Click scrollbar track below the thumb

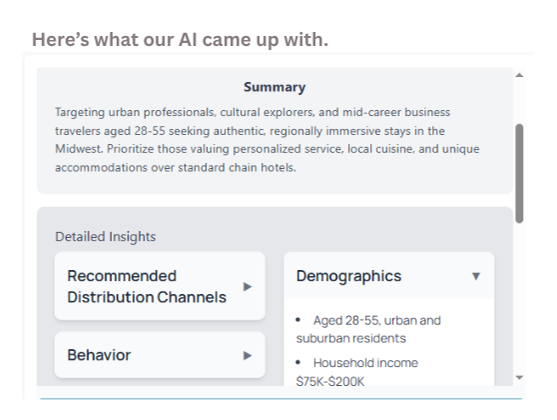pyautogui.click(x=519, y=298)
